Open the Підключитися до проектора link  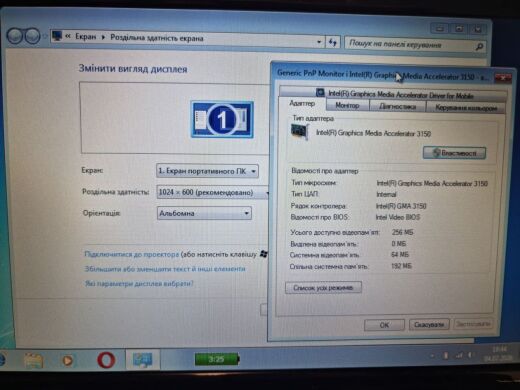click(132, 254)
